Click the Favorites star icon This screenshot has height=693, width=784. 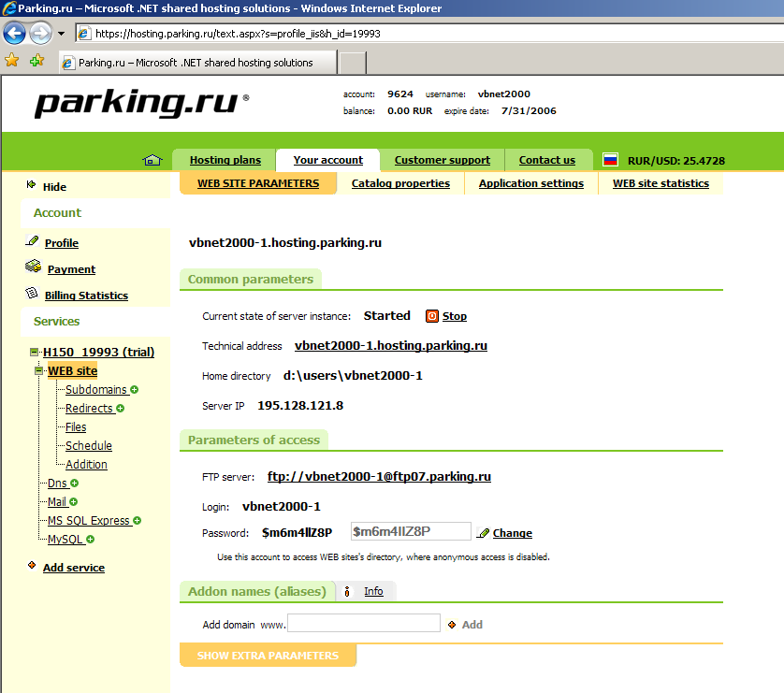tap(11, 61)
